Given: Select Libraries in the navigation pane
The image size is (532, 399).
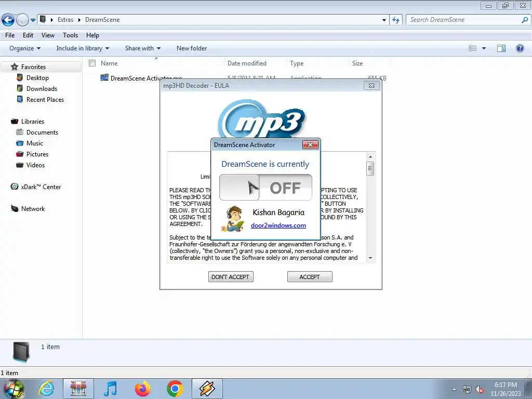Looking at the screenshot, I should (x=33, y=122).
